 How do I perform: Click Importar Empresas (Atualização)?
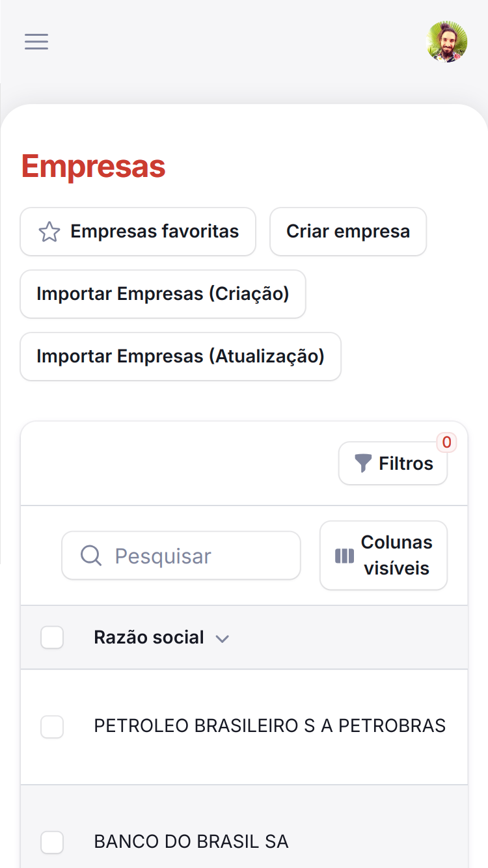pyautogui.click(x=180, y=357)
